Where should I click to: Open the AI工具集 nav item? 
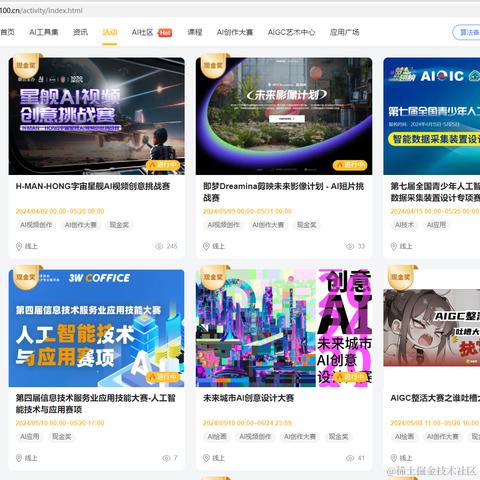tap(44, 32)
